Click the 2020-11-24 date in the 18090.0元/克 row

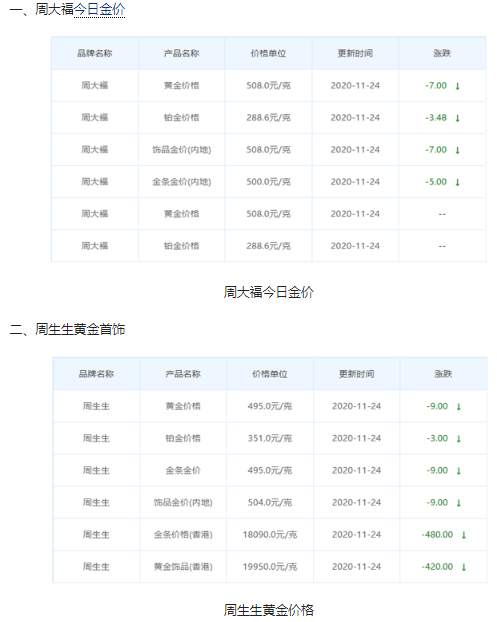tap(357, 534)
